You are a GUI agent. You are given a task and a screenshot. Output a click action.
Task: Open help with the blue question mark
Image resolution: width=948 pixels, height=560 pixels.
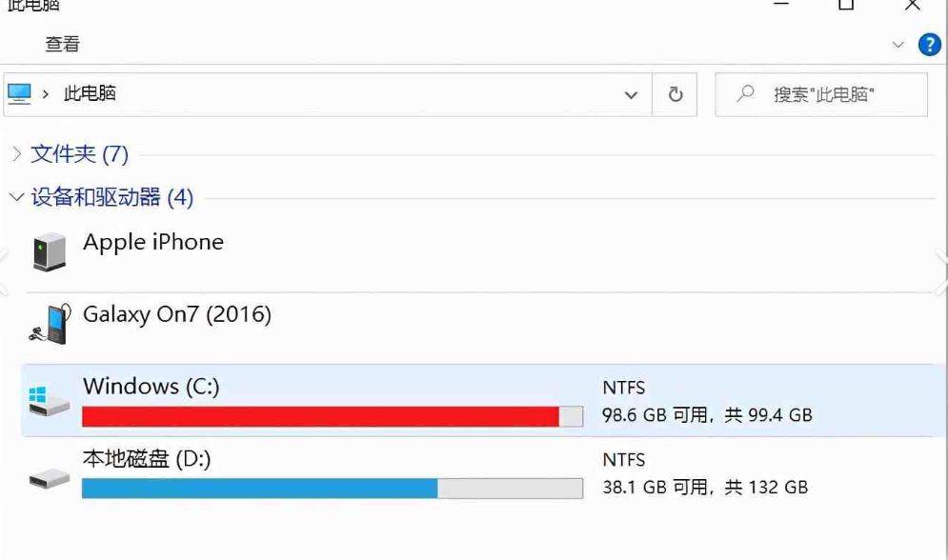coord(929,44)
